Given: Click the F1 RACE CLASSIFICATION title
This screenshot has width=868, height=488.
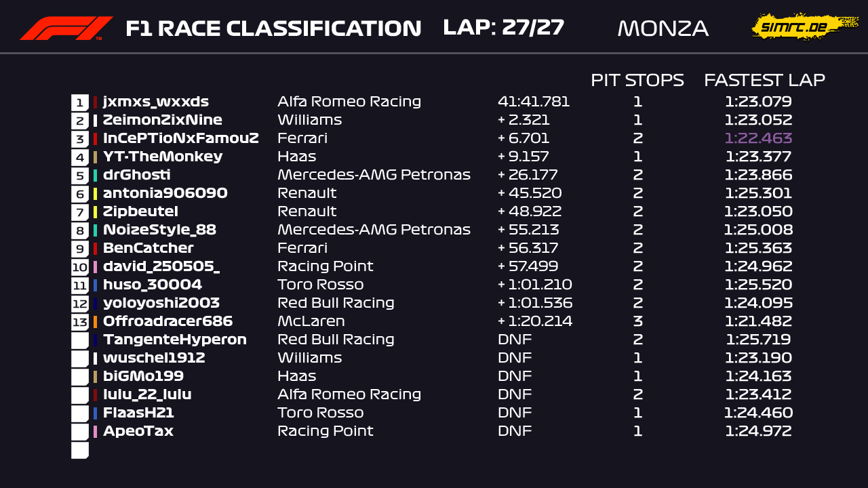Looking at the screenshot, I should point(273,28).
